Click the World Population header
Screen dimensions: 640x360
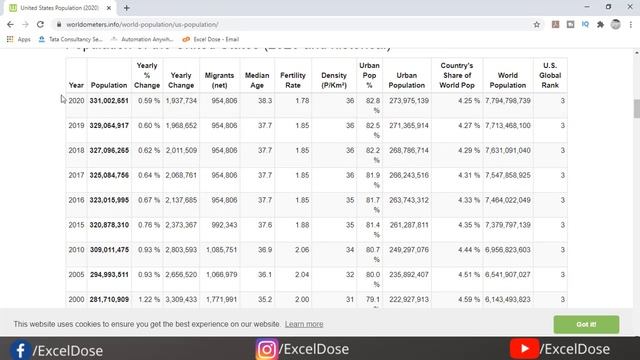coord(508,80)
